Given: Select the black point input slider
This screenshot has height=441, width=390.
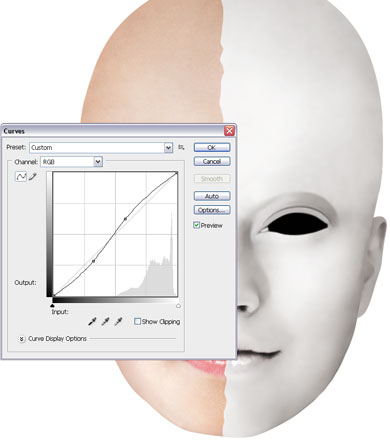Looking at the screenshot, I should pyautogui.click(x=52, y=305).
